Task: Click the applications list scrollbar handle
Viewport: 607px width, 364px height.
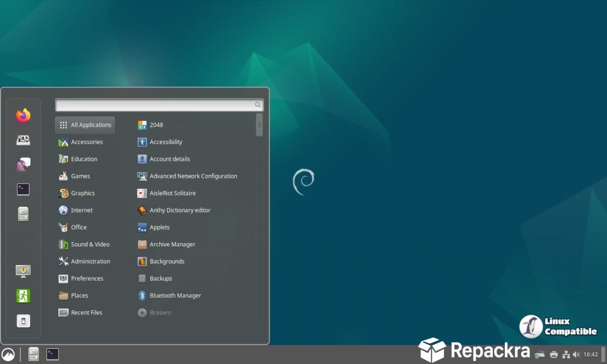Action: click(x=259, y=125)
